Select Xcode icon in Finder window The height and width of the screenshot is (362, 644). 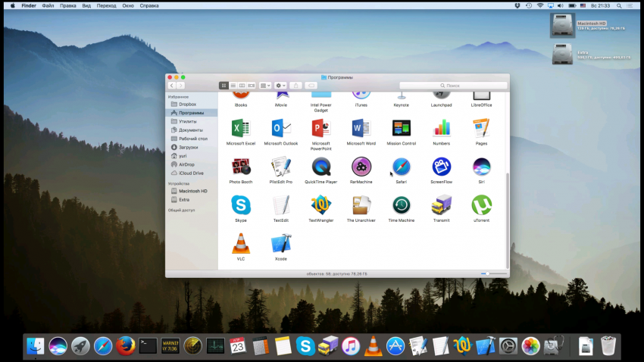click(x=281, y=244)
